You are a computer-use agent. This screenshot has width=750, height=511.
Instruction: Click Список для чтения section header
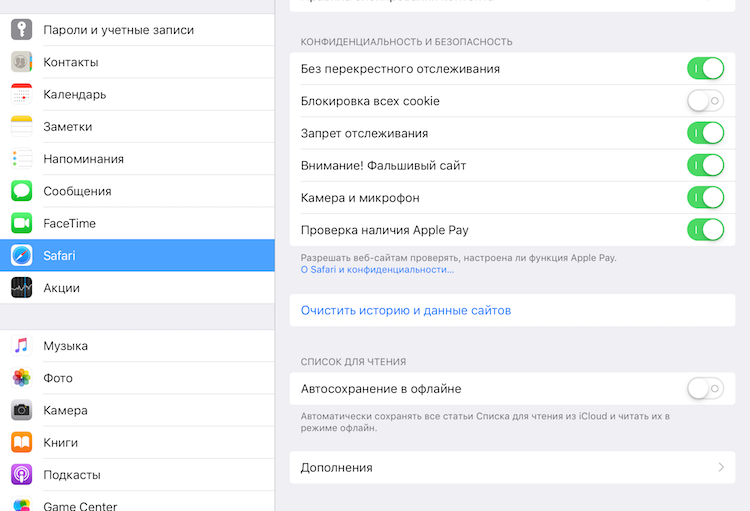pos(353,362)
